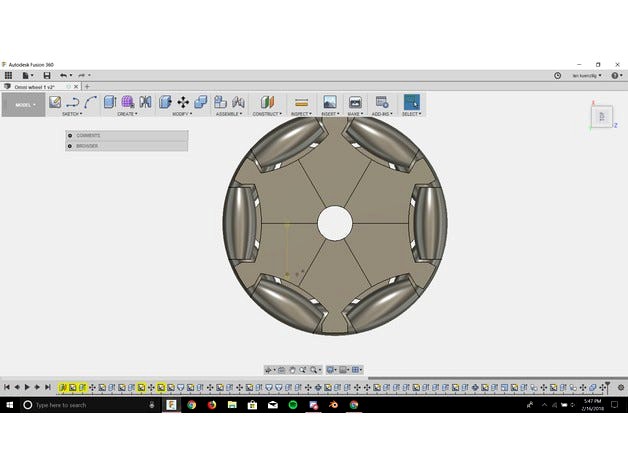Expand the INSERT dropdown

[x=330, y=114]
